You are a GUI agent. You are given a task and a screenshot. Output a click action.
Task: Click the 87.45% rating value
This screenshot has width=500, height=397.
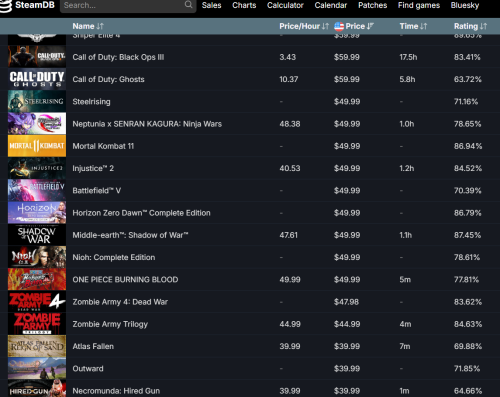click(x=467, y=235)
